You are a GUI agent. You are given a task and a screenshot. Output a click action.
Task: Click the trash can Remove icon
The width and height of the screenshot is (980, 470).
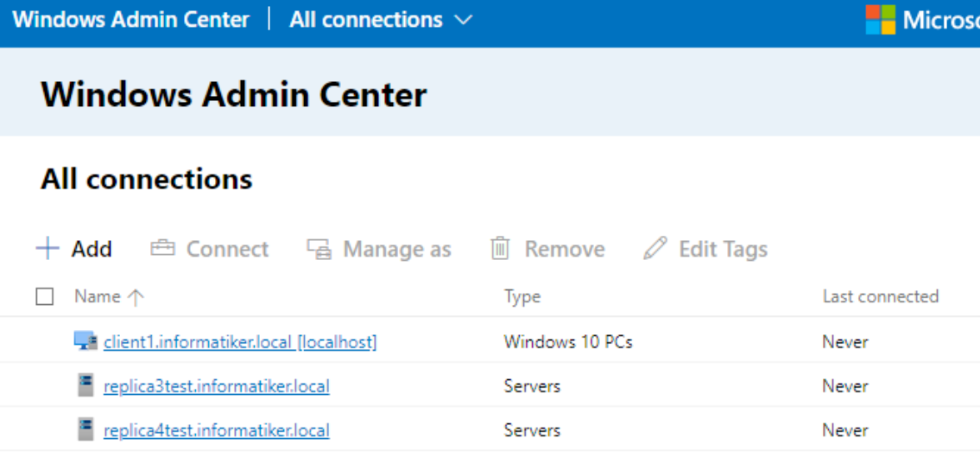coord(500,249)
